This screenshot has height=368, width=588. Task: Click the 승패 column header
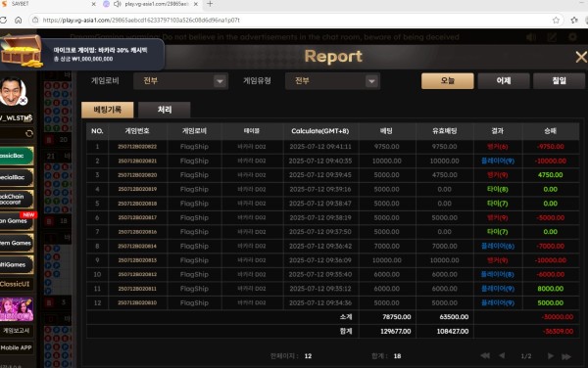[550, 131]
